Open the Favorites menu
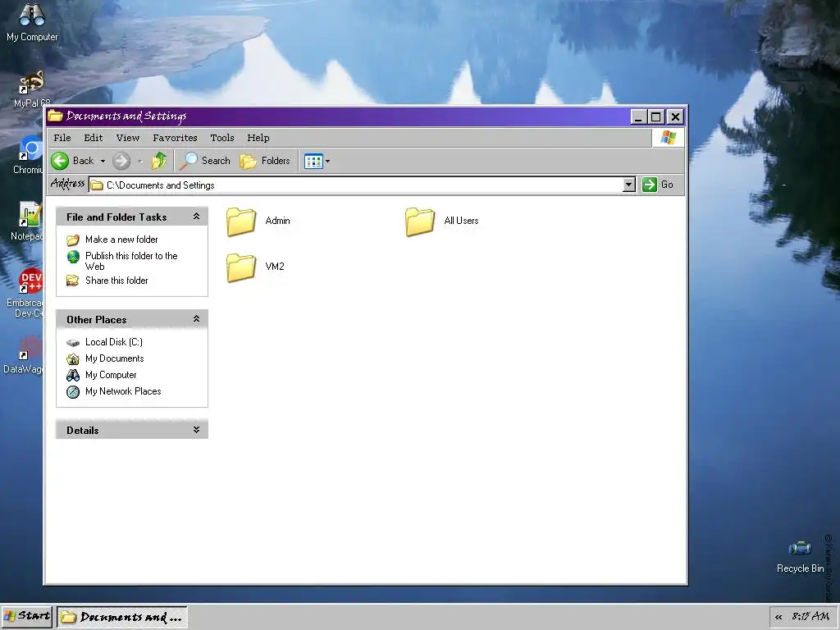The image size is (840, 630). pyautogui.click(x=175, y=138)
